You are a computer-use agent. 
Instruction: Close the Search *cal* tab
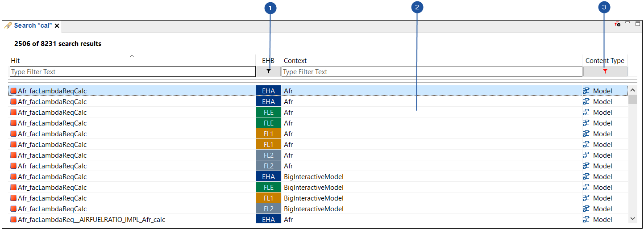(x=57, y=26)
